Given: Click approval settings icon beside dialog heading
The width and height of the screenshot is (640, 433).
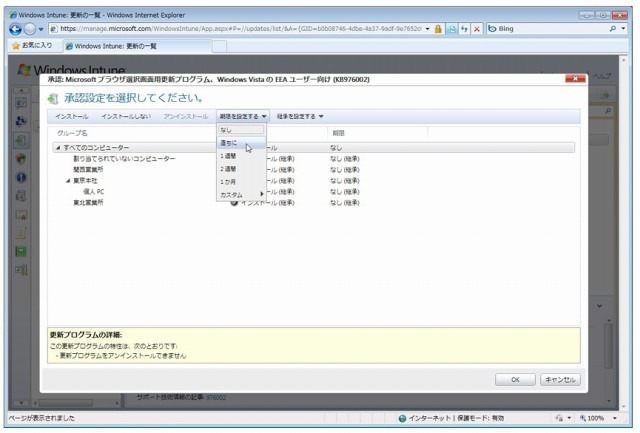Looking at the screenshot, I should (53, 98).
